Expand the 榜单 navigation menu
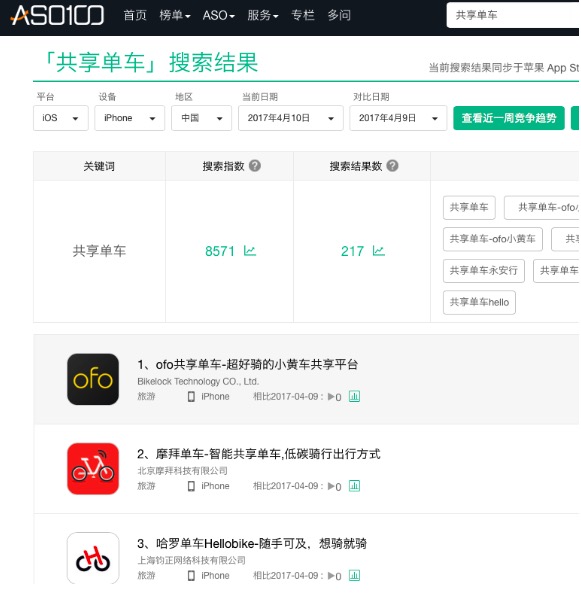The height and width of the screenshot is (597, 581). [175, 15]
